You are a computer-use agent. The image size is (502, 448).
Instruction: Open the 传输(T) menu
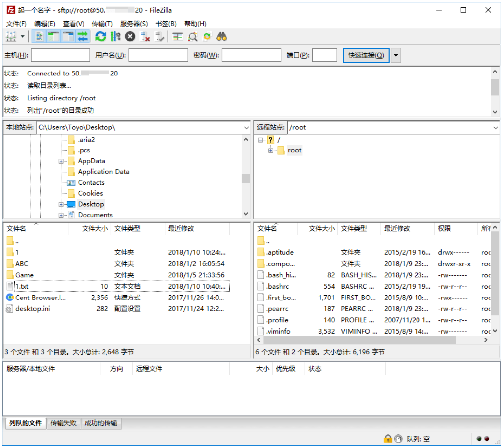coord(102,24)
